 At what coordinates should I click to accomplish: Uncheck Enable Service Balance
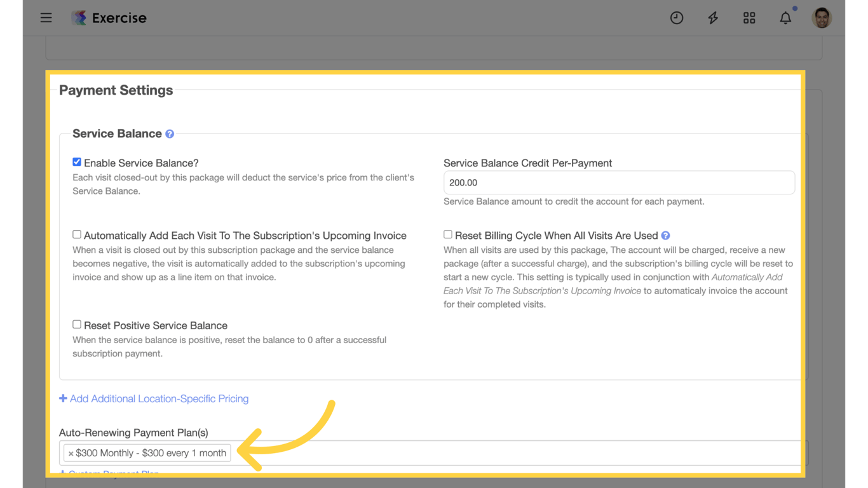(76, 161)
